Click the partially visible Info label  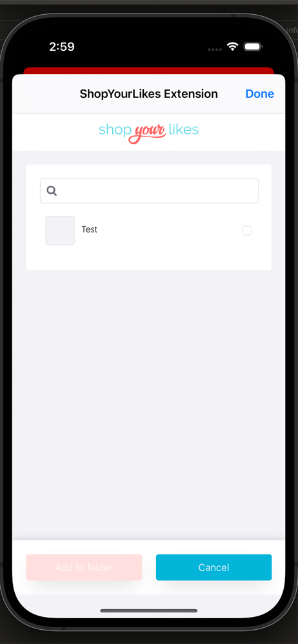point(292,30)
